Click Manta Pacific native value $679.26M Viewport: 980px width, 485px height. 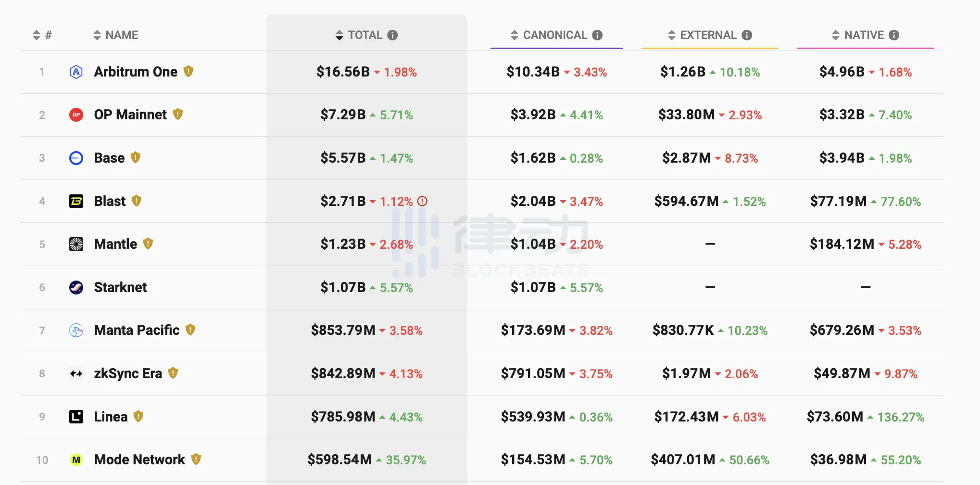click(842, 331)
